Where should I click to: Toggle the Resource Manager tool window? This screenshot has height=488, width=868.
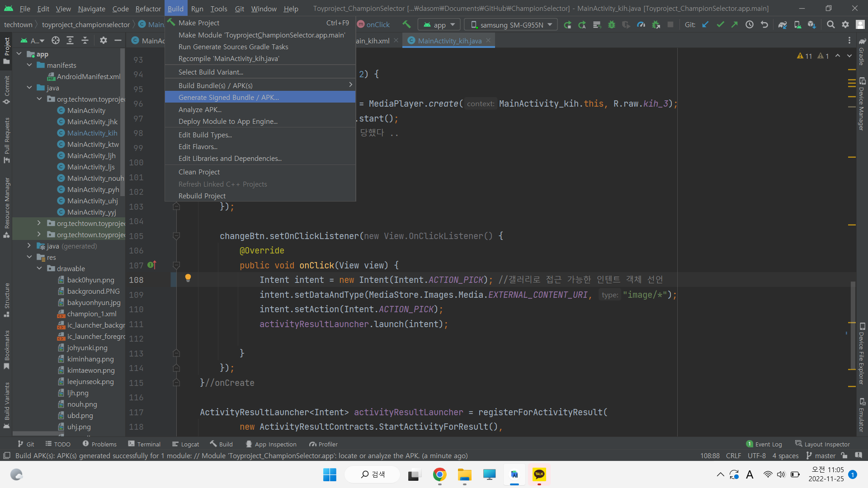pos(7,207)
